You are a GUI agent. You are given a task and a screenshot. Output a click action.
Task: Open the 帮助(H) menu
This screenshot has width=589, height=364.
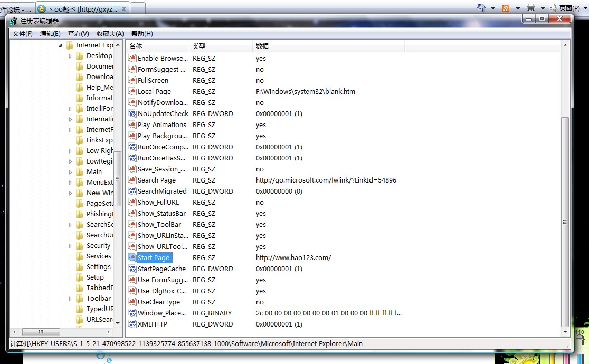pyautogui.click(x=142, y=34)
